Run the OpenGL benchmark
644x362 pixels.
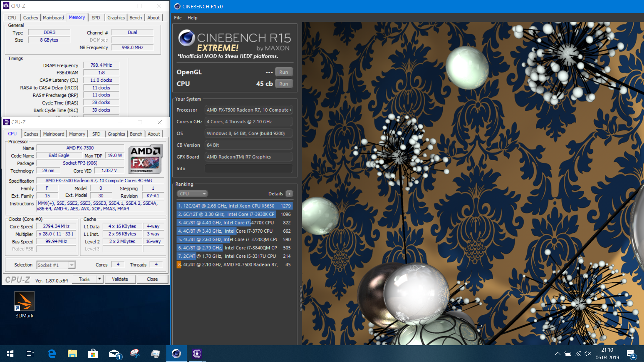284,72
